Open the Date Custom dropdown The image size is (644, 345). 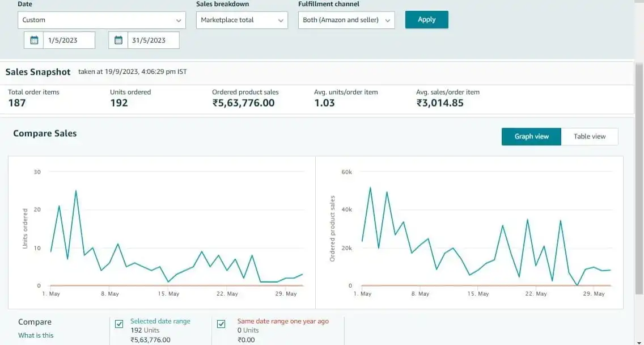[x=101, y=20]
